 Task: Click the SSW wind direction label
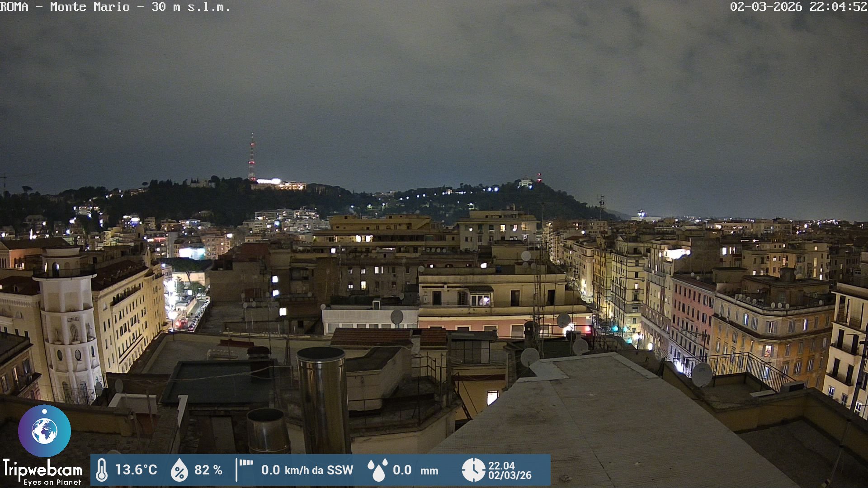[x=340, y=470]
